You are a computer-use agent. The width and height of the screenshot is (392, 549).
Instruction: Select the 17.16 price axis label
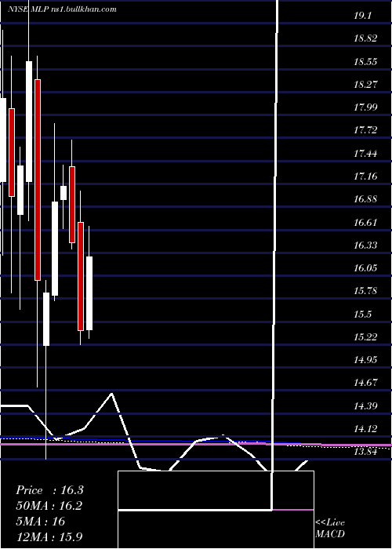pos(365,176)
